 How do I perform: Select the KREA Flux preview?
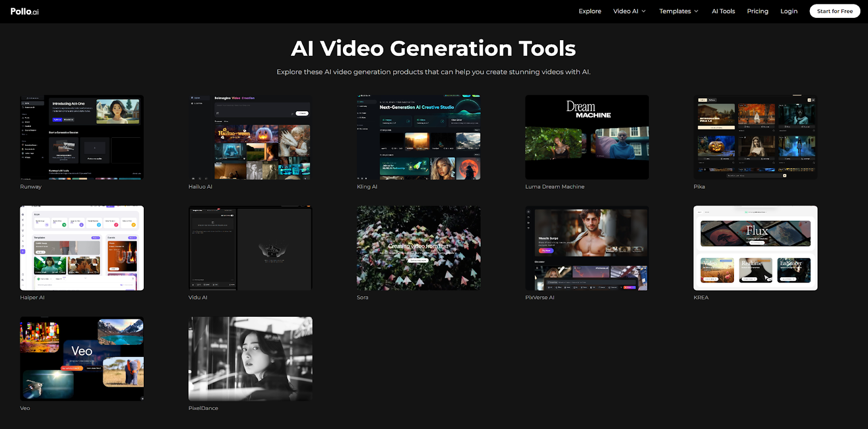click(x=755, y=248)
